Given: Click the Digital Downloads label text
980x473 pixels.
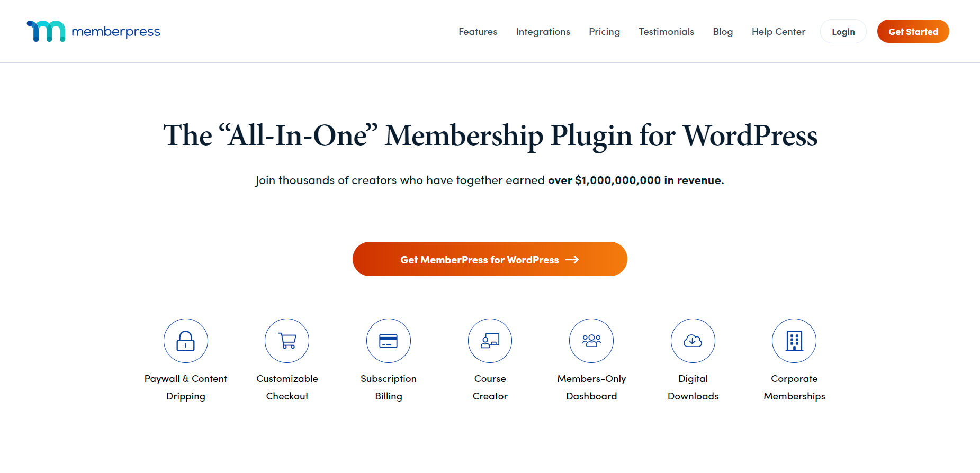Looking at the screenshot, I should 693,387.
